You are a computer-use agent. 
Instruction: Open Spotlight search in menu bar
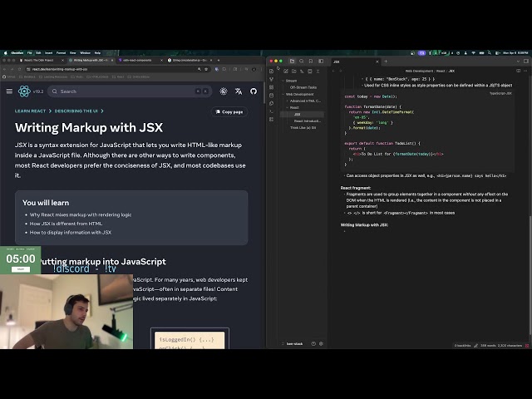tap(490, 53)
